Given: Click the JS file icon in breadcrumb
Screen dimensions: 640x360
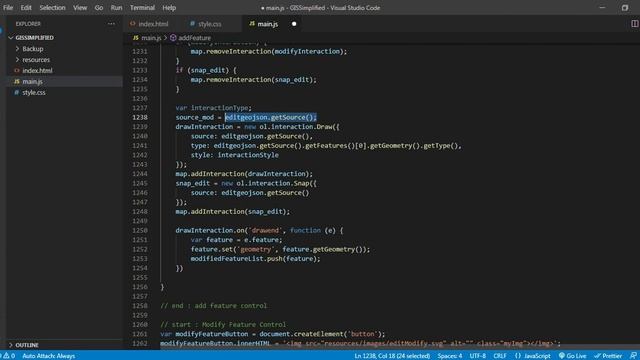Looking at the screenshot, I should 136,38.
